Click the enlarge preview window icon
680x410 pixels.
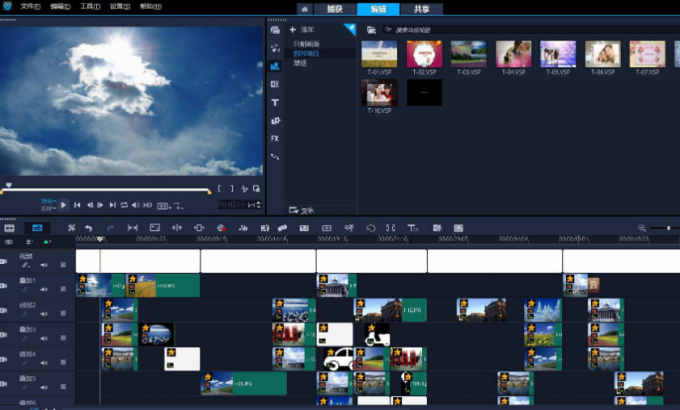(256, 188)
